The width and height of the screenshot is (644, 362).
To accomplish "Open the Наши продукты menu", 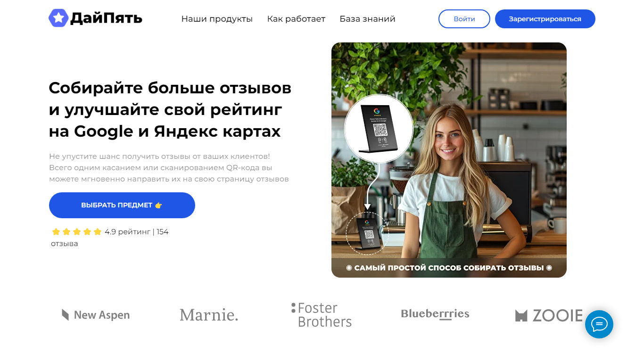I will pos(217,19).
